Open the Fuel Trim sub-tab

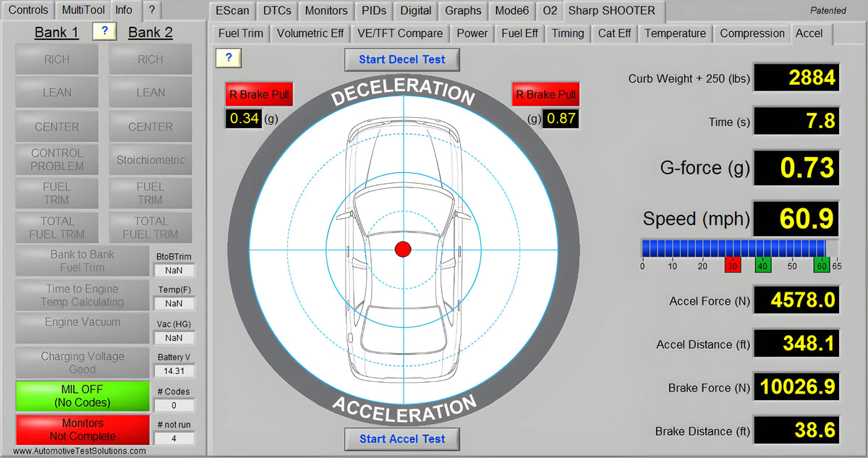[241, 33]
